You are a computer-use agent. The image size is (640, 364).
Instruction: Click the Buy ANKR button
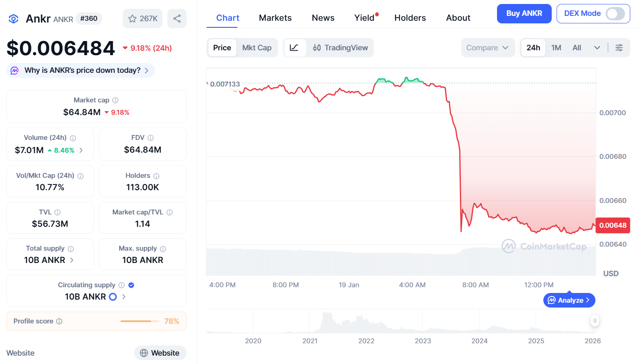click(x=525, y=14)
